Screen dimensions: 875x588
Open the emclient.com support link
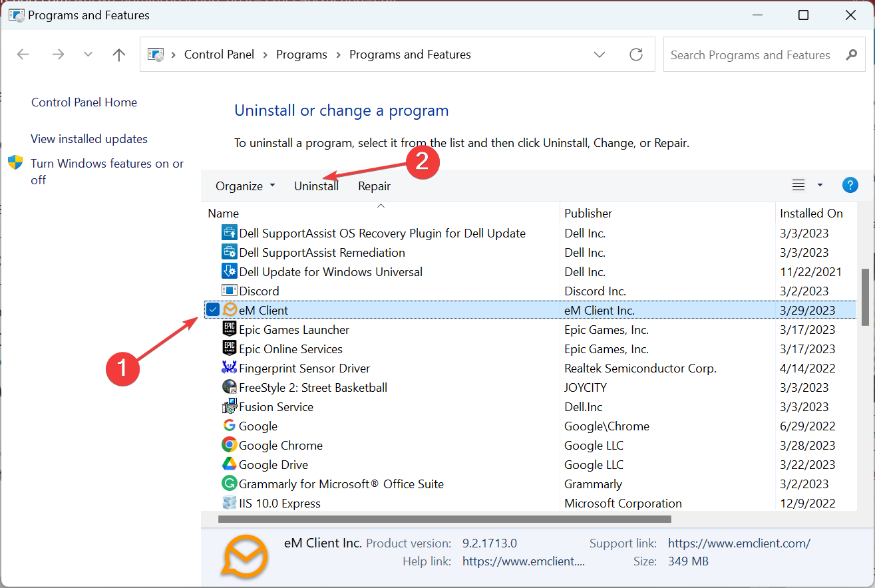click(x=739, y=543)
